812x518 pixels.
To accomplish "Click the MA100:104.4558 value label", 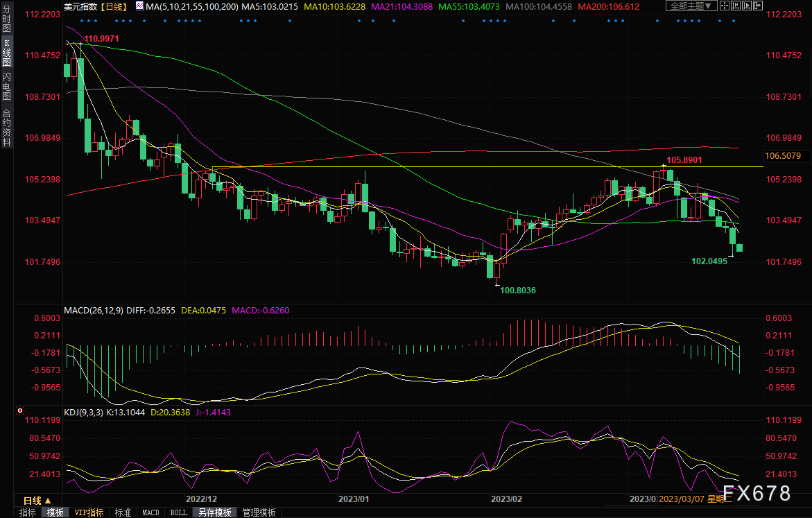I will tap(539, 7).
